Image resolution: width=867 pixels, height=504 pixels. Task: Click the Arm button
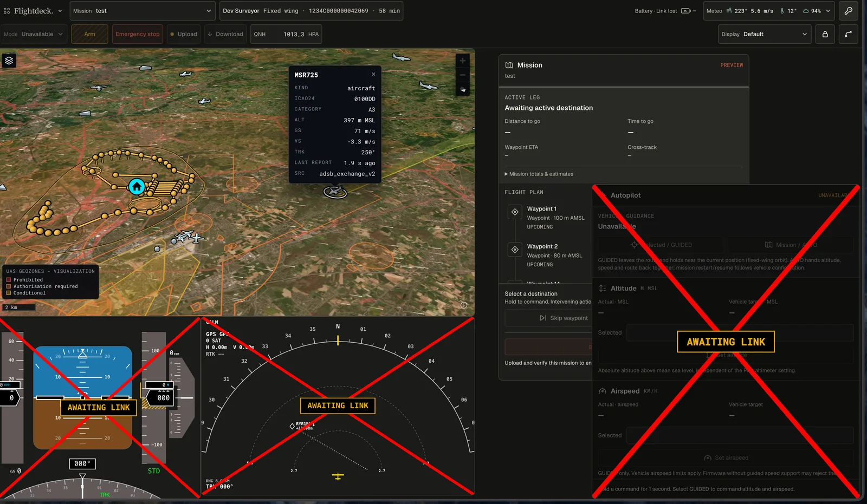(89, 34)
